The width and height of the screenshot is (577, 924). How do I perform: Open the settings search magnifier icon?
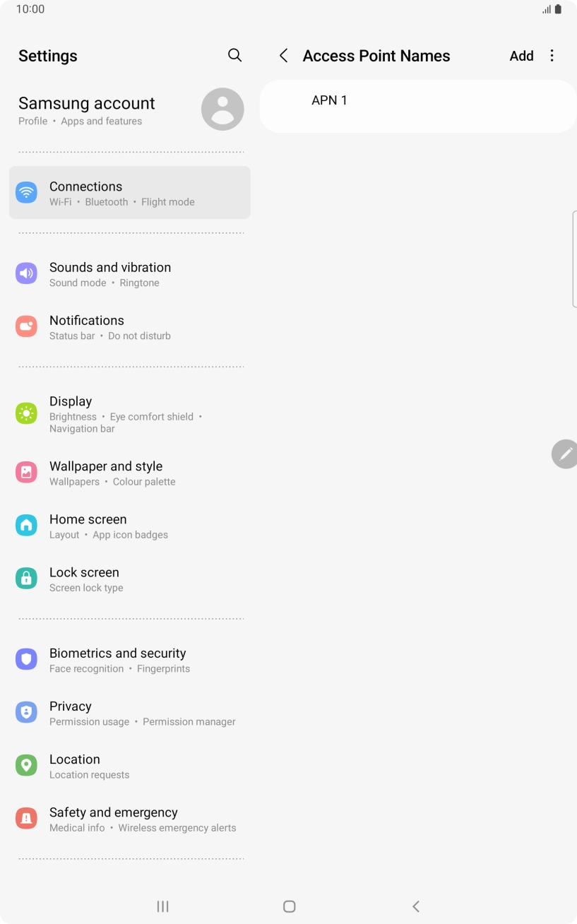(x=235, y=55)
